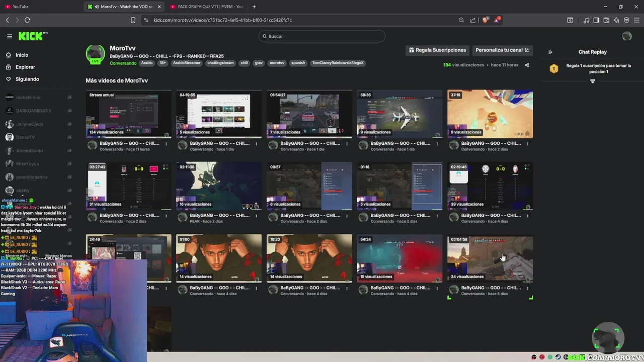Screen dimensions: 644x362
Task: Click the Explorar browse icon
Action: click(9, 67)
